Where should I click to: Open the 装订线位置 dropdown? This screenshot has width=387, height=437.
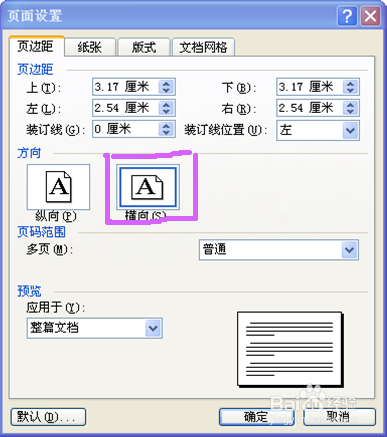pos(318,130)
